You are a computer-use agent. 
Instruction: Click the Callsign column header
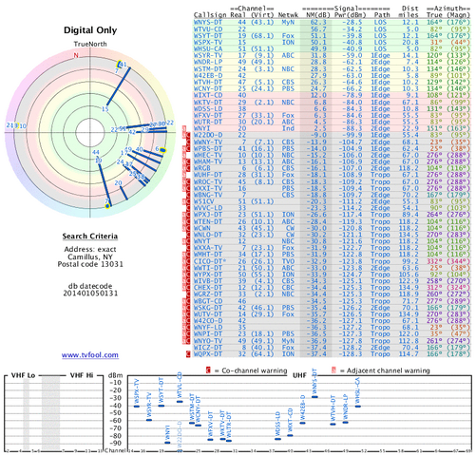coord(210,15)
